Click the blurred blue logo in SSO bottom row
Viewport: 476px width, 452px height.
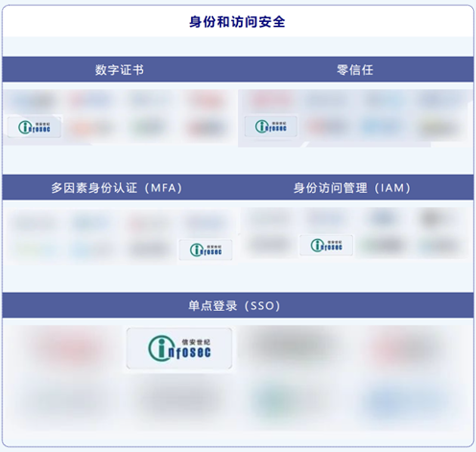[x=405, y=401]
